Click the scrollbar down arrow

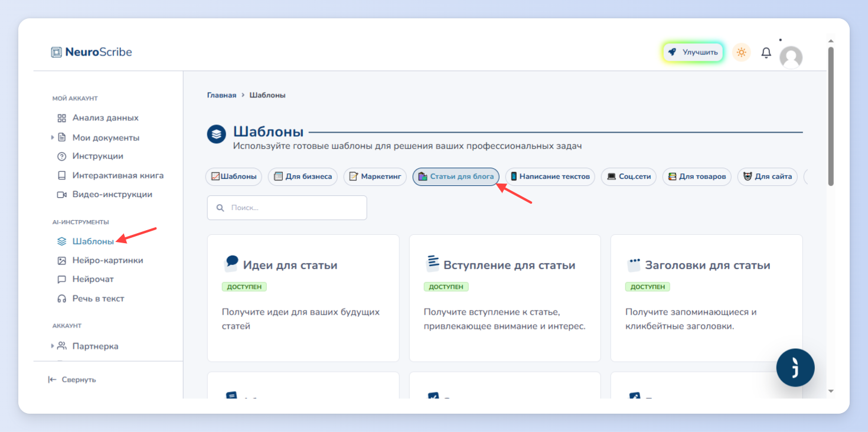pyautogui.click(x=831, y=391)
